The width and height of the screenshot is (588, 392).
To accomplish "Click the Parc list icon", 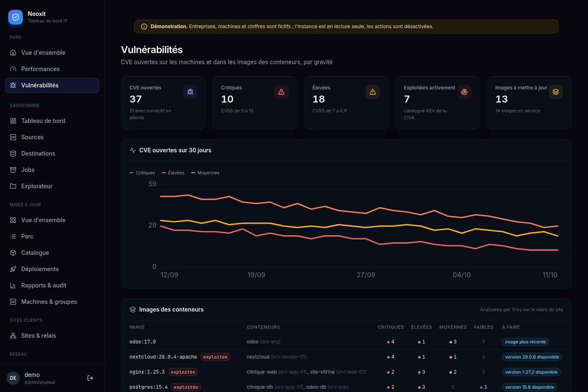I will coord(13,236).
